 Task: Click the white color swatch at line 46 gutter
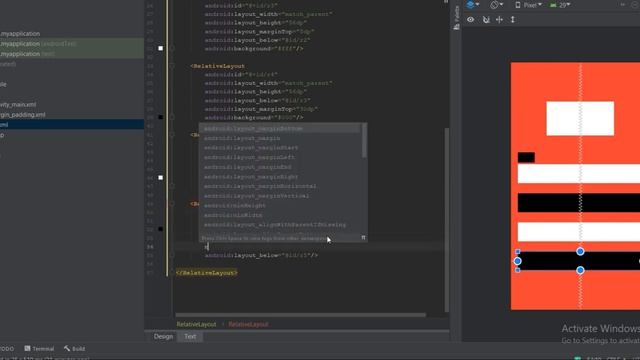(161, 178)
